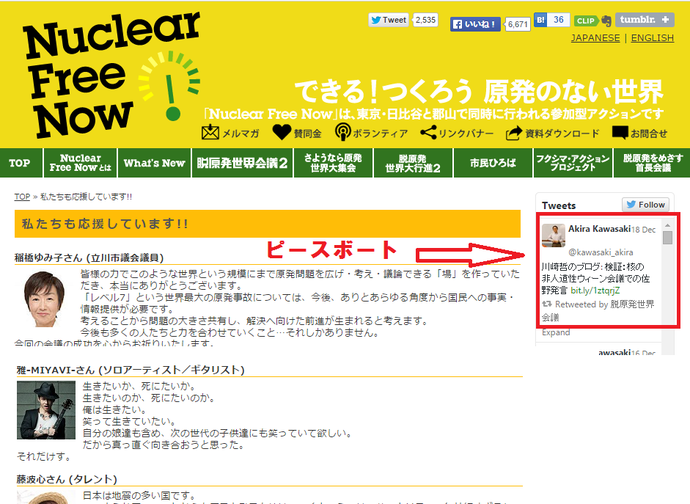Viewport: 690px width, 504px height.
Task: Open the bit.ly/1ztqrjZ link
Action: (595, 291)
